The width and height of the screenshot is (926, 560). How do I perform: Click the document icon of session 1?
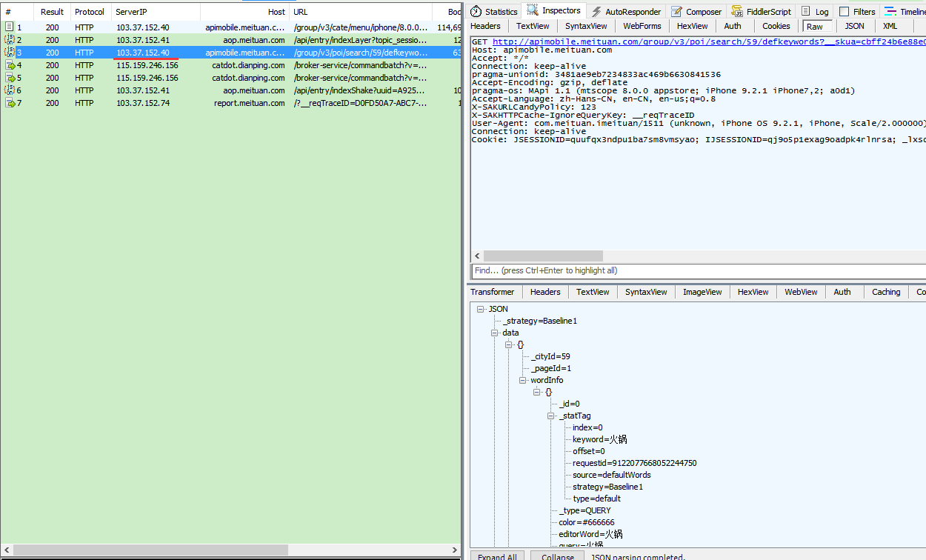coord(10,27)
